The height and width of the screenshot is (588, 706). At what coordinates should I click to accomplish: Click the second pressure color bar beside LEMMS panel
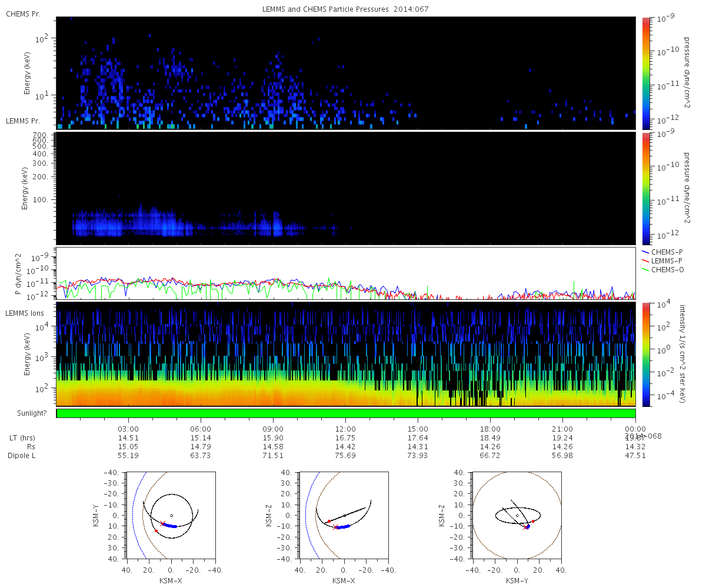click(x=645, y=188)
